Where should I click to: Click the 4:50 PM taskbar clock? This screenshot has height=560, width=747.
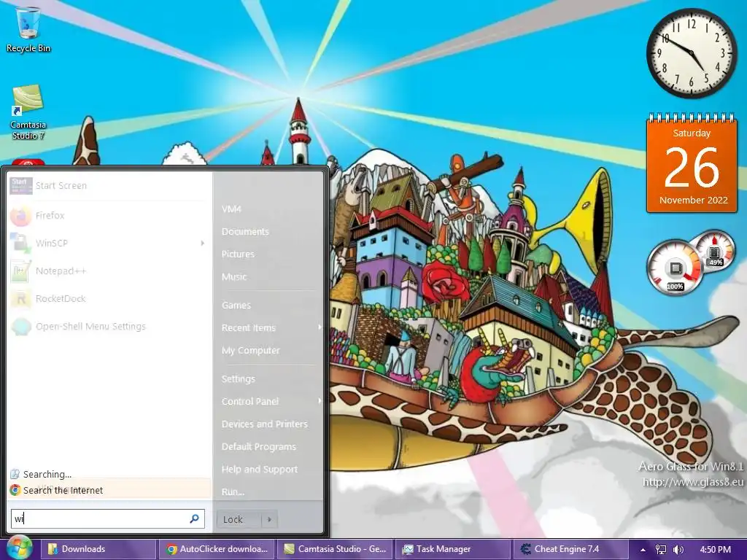pos(715,550)
